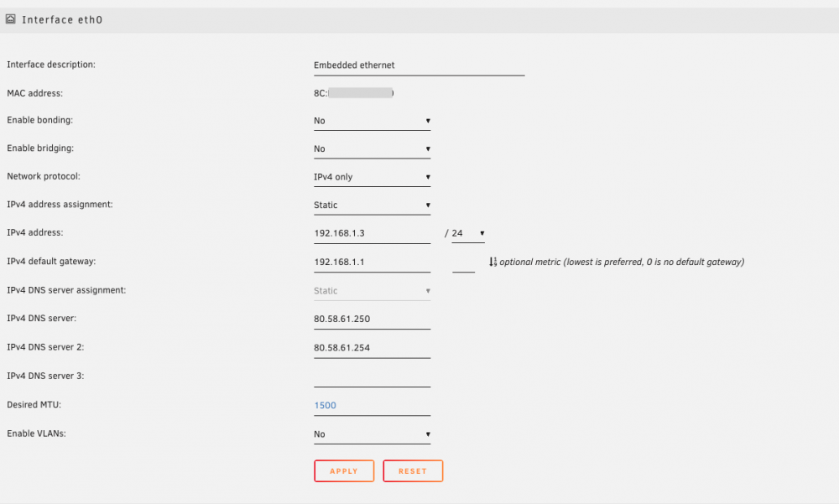This screenshot has width=839, height=504.
Task: Click the empty IPv4 DNS server 3 field
Action: [x=372, y=377]
